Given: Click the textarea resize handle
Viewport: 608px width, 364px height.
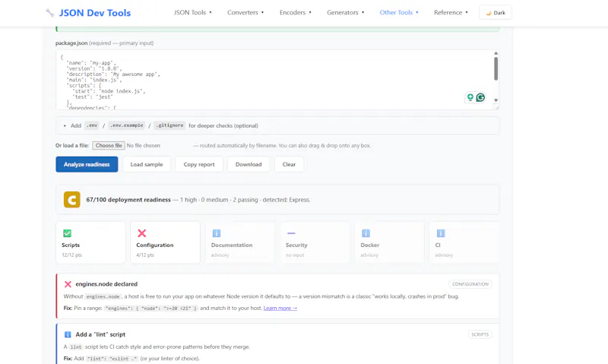Looking at the screenshot, I should (496, 107).
